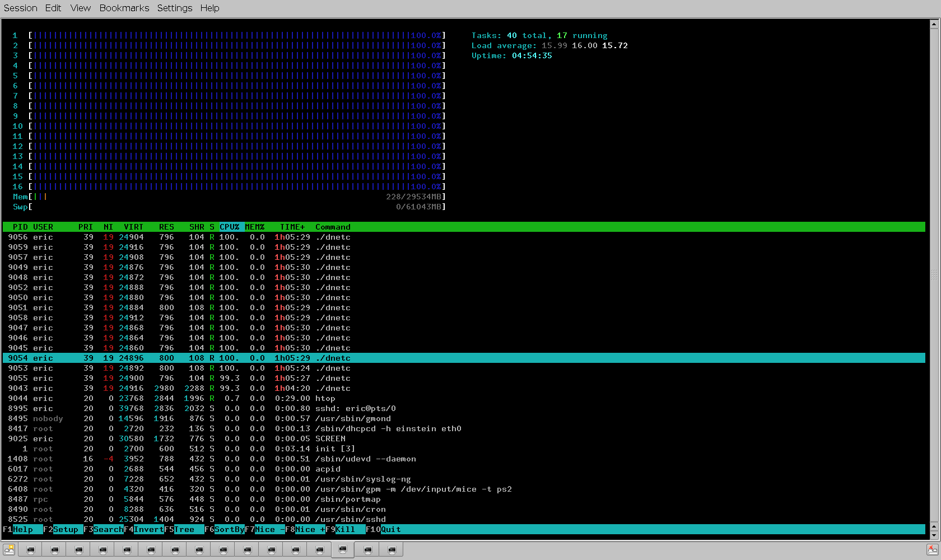This screenshot has width=941, height=560.
Task: Open the Session menu
Action: (21, 8)
